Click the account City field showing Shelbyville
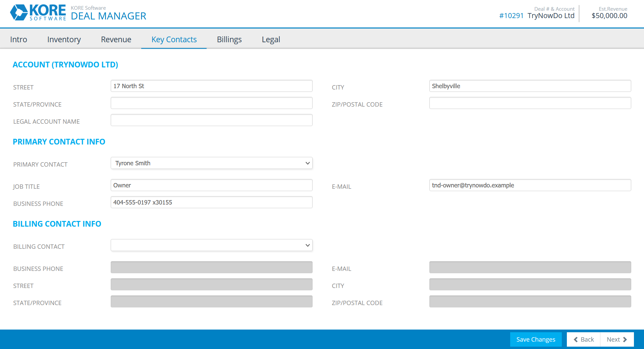This screenshot has width=644, height=349. (x=530, y=86)
